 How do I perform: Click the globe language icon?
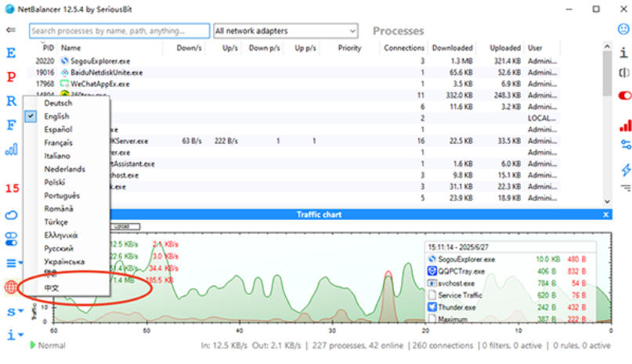tap(11, 287)
